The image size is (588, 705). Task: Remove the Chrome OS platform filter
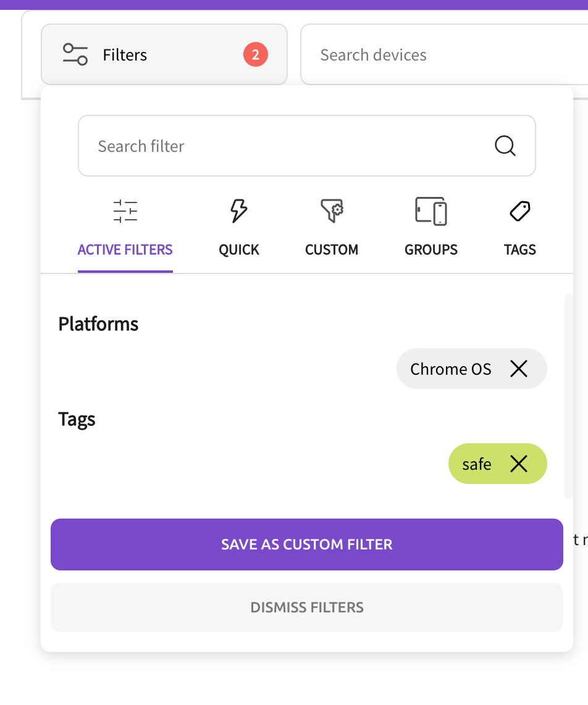click(x=519, y=369)
